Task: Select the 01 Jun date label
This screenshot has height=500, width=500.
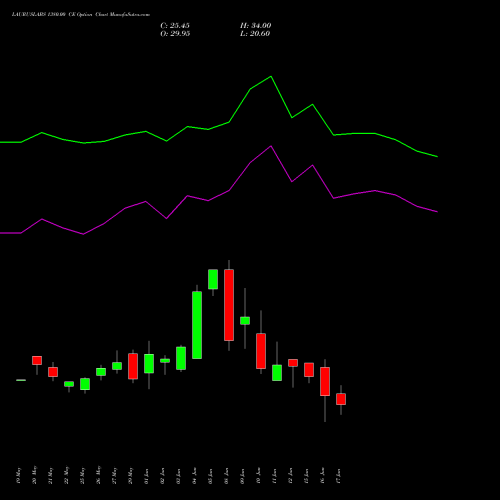Action: pyautogui.click(x=146, y=476)
